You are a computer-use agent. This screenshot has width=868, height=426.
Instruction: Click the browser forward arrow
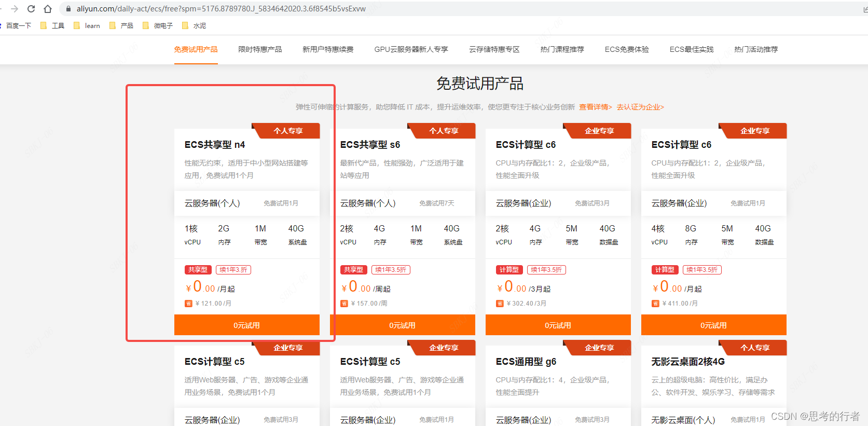[15, 9]
